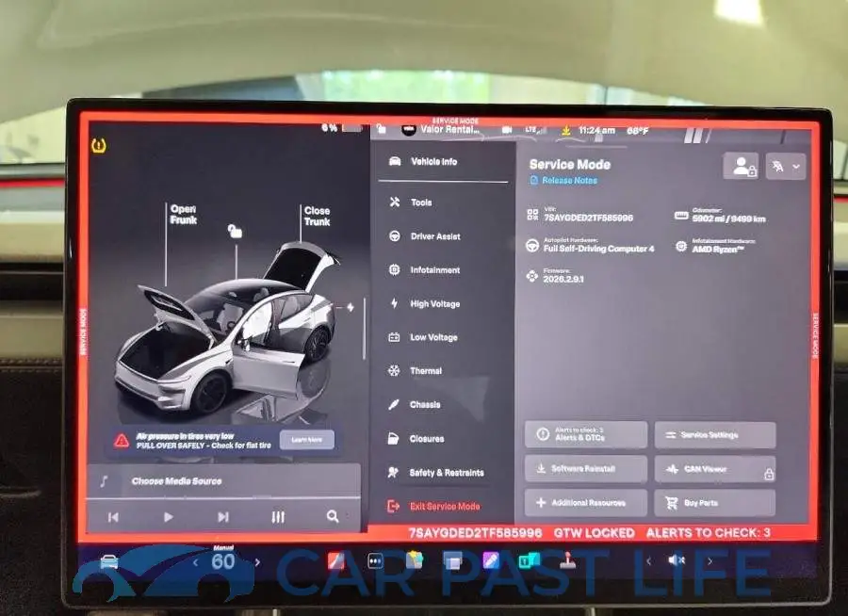Tap the Open Frunk label
848x616 pixels.
[x=184, y=214]
